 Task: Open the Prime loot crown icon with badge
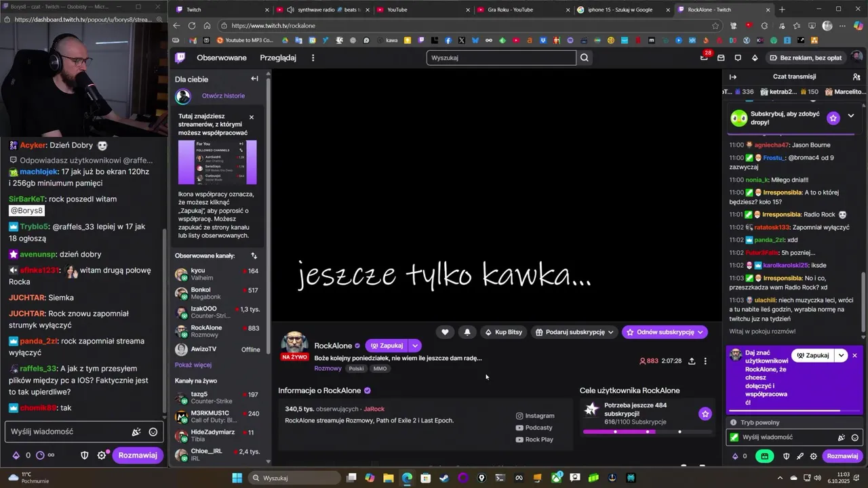click(704, 58)
